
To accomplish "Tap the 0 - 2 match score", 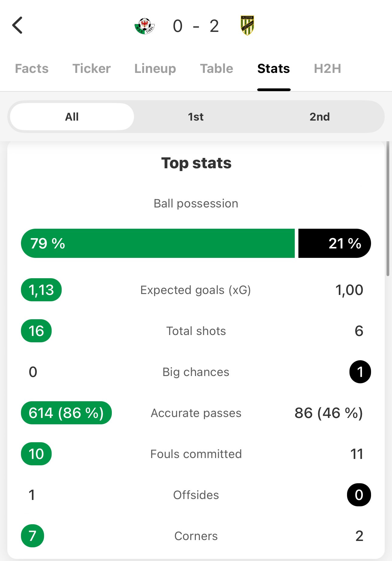I will pos(196,26).
